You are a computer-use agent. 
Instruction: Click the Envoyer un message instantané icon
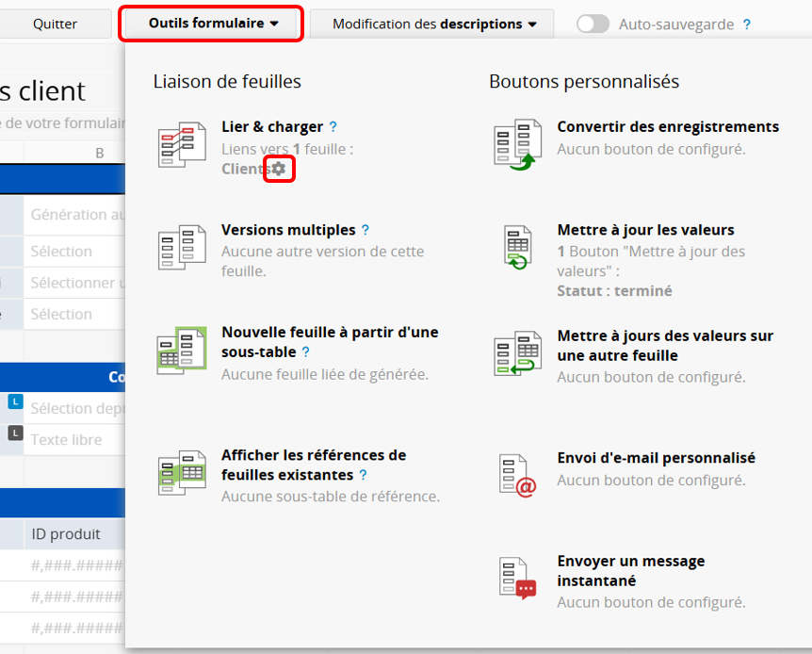coord(517,579)
